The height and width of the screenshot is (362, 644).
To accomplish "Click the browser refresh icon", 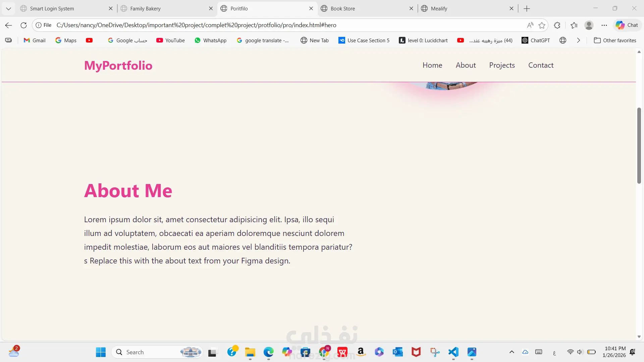I will click(23, 25).
